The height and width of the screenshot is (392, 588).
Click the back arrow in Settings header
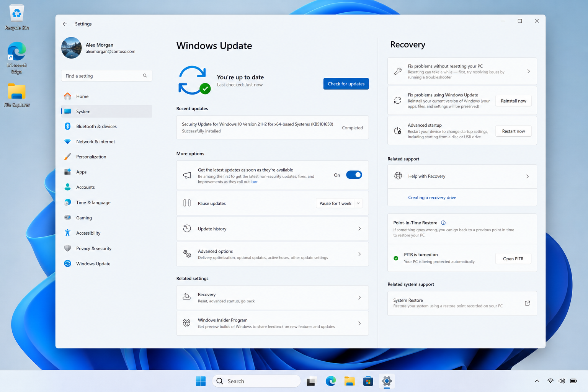pos(65,24)
